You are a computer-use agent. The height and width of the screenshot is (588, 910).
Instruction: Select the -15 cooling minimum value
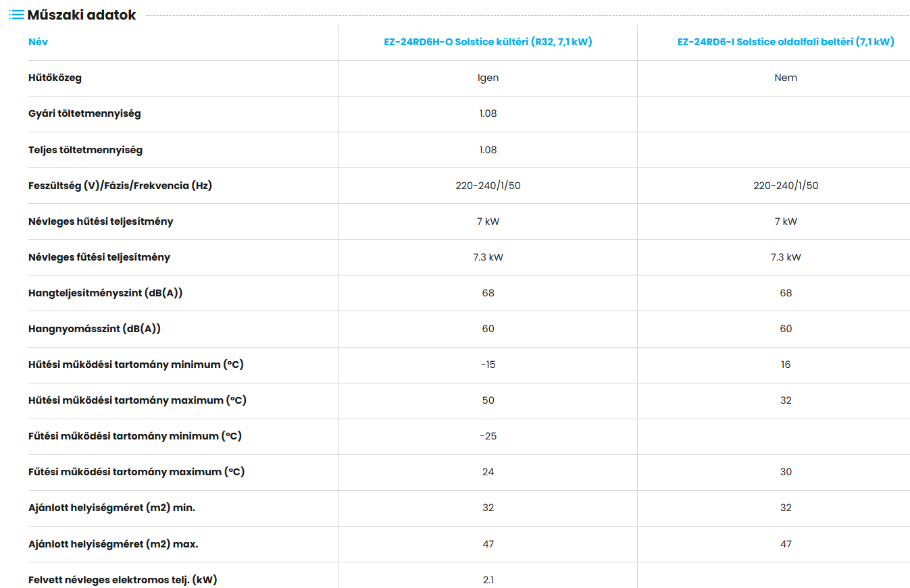(x=488, y=365)
